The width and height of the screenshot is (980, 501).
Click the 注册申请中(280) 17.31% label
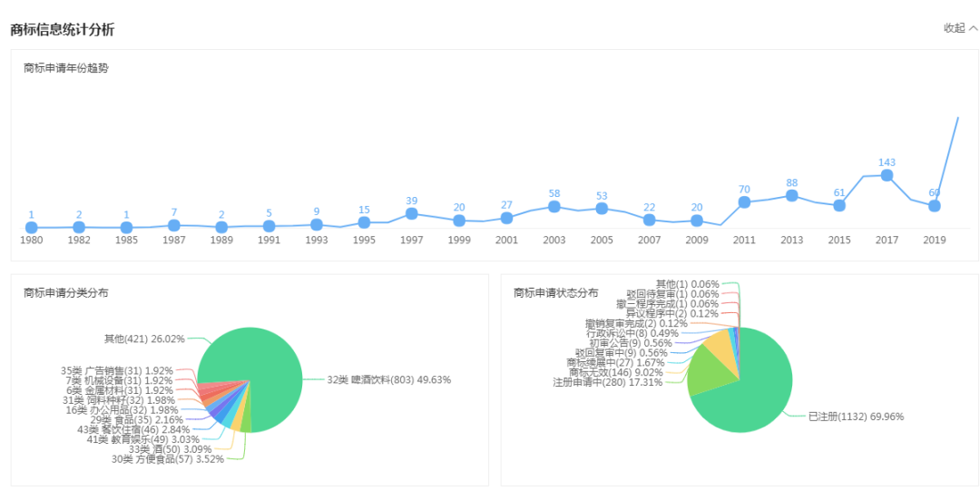tap(608, 382)
